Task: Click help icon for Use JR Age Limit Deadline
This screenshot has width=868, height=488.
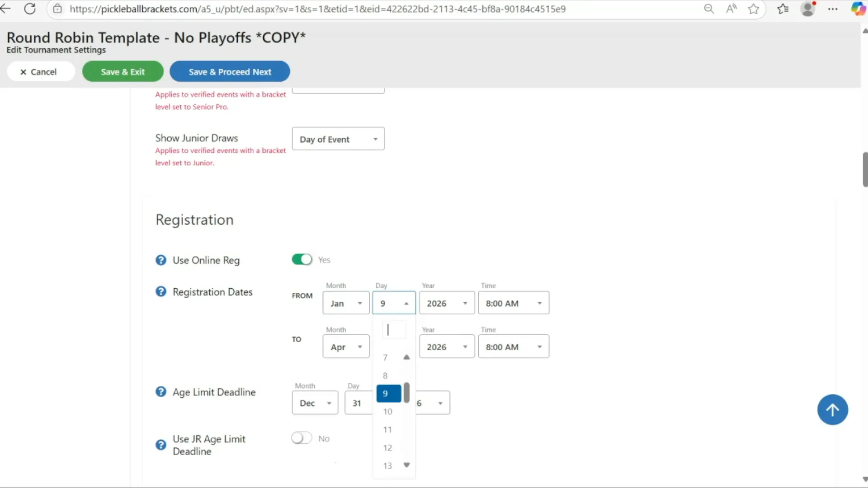Action: pos(161,445)
